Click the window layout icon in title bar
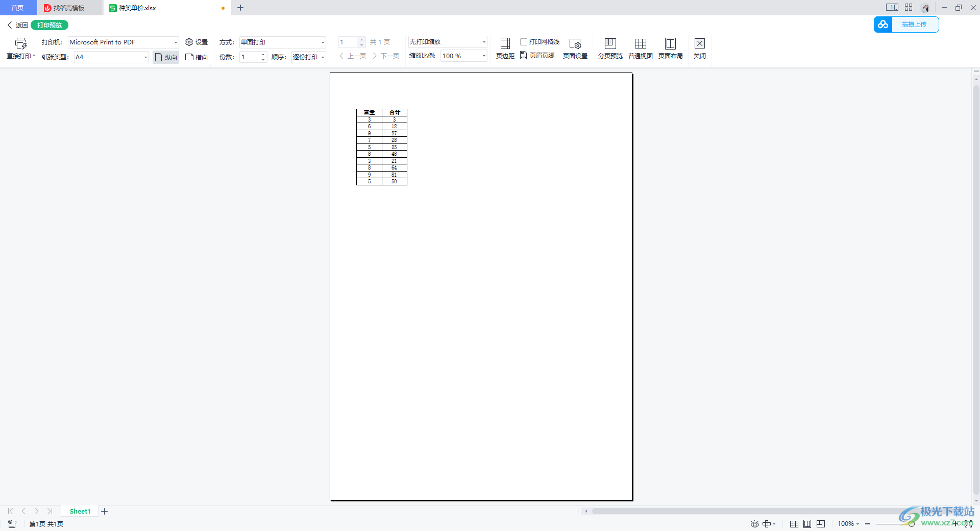This screenshot has width=980, height=531. point(892,8)
